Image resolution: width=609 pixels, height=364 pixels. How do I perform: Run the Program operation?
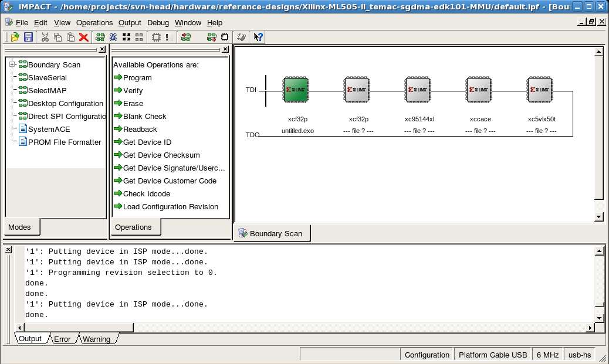point(137,77)
